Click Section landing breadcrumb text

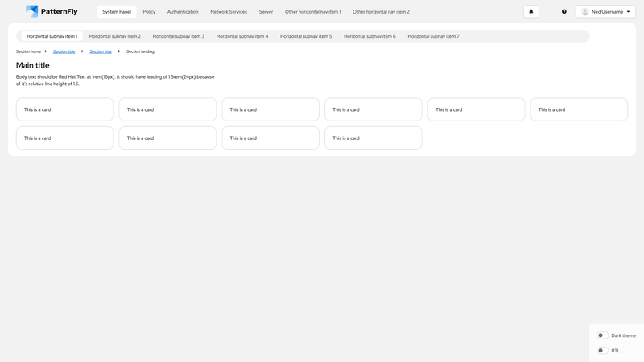pos(140,51)
